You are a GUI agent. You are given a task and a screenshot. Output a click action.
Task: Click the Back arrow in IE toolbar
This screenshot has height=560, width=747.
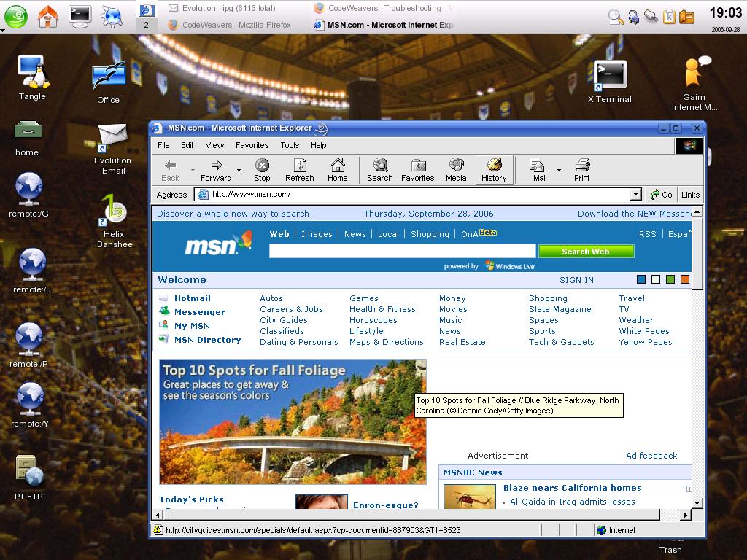coord(170,170)
